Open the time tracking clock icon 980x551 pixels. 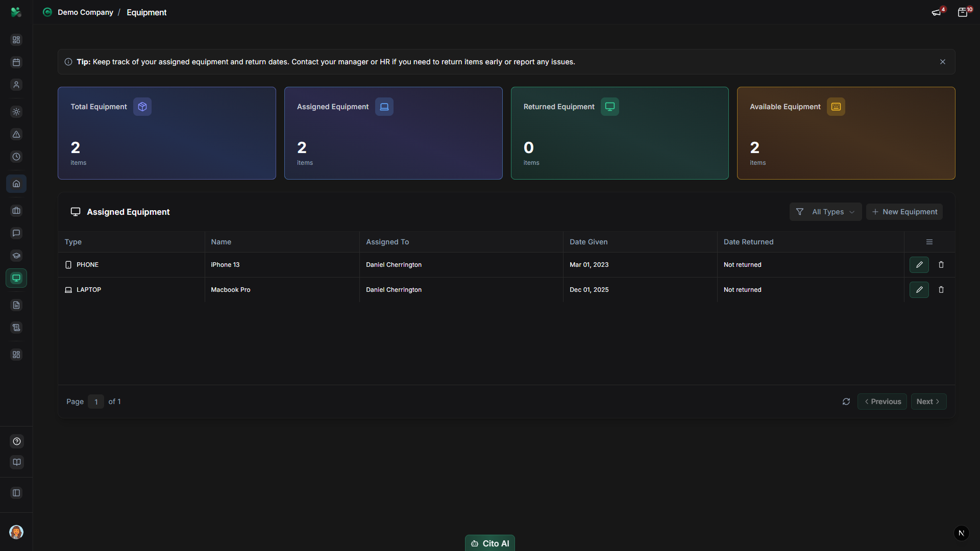point(16,157)
